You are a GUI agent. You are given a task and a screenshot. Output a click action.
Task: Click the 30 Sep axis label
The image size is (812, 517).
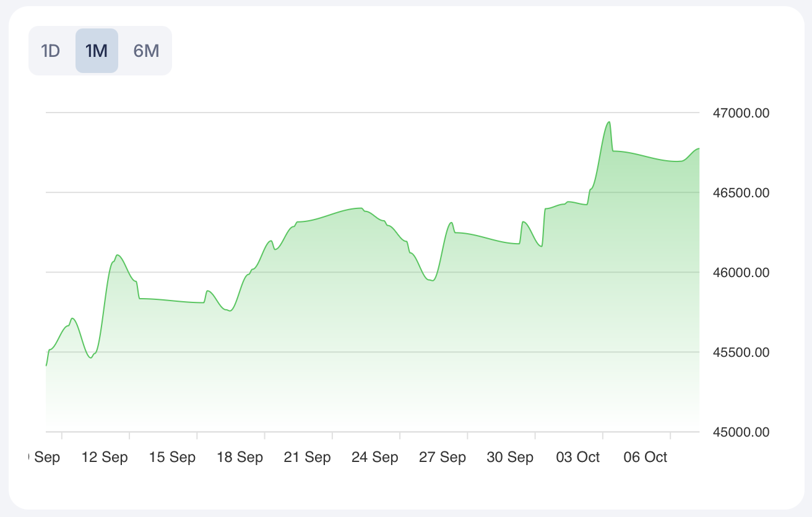click(x=510, y=458)
